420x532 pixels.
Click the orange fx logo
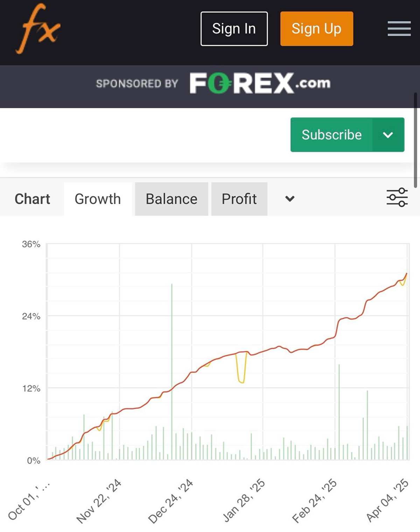[x=38, y=29]
